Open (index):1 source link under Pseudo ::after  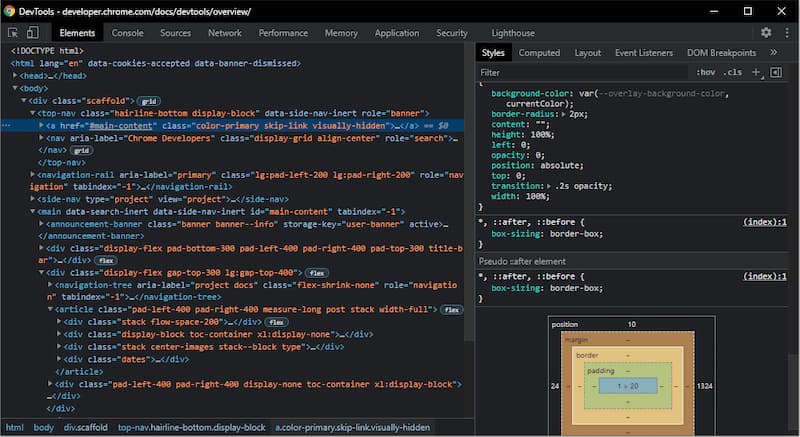(x=764, y=276)
